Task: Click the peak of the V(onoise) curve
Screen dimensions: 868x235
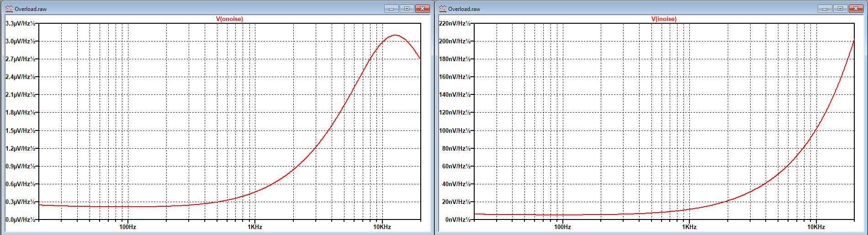Action: pos(395,35)
